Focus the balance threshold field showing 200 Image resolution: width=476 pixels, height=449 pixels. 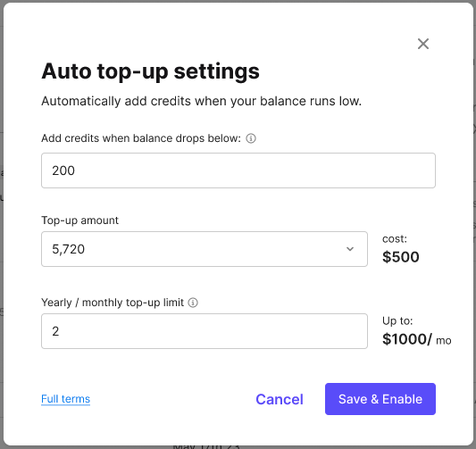pyautogui.click(x=238, y=170)
